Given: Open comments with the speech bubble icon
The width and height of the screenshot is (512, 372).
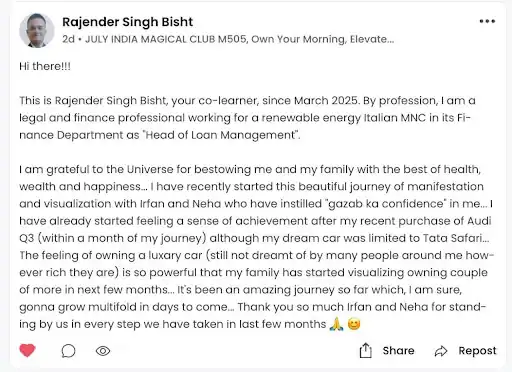Looking at the screenshot, I should [x=68, y=351].
